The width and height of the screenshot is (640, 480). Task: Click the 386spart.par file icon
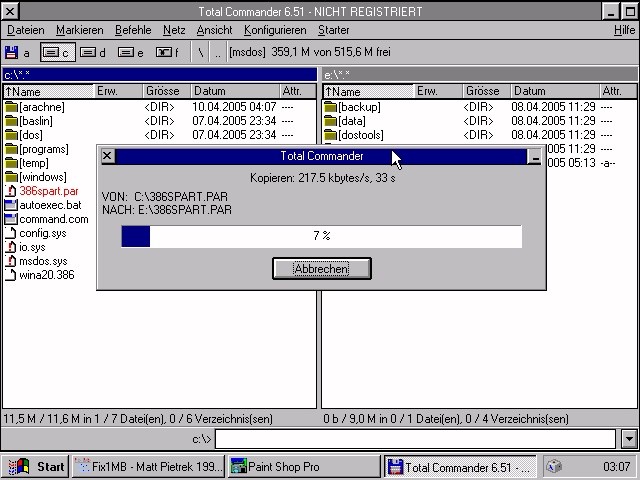click(x=11, y=191)
